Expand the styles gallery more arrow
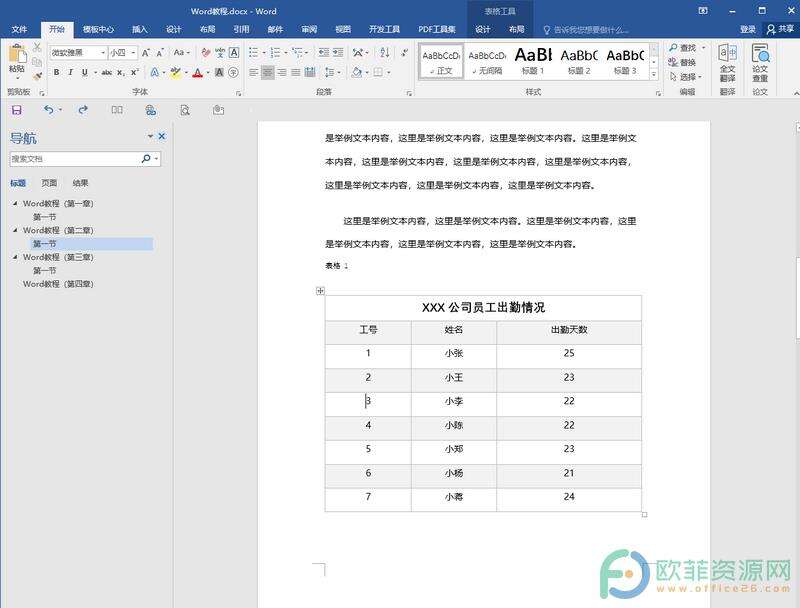800x608 pixels. tap(654, 74)
